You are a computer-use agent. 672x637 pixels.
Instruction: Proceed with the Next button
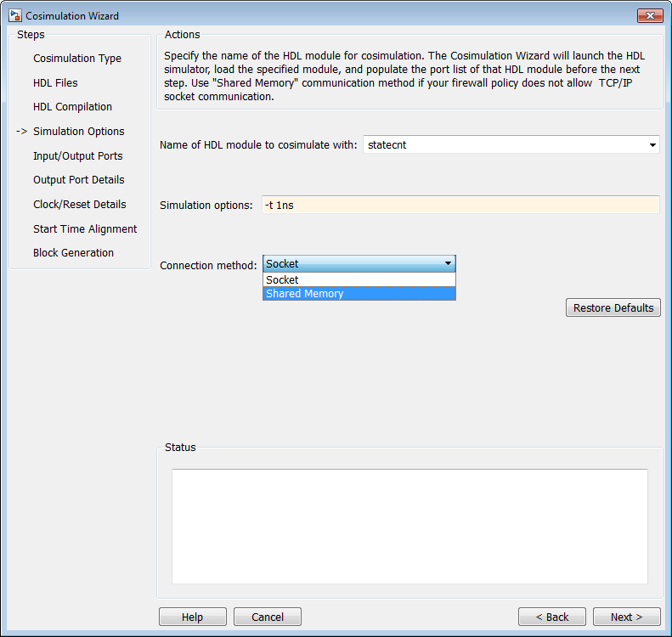tap(627, 617)
